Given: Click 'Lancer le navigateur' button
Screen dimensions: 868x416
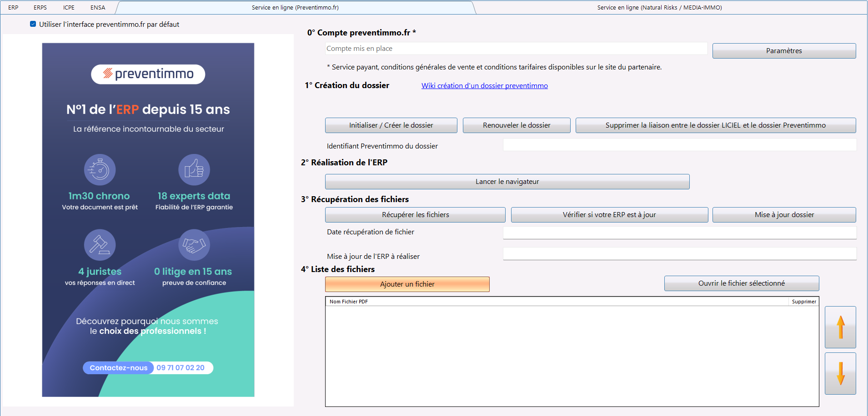Looking at the screenshot, I should click(x=507, y=182).
